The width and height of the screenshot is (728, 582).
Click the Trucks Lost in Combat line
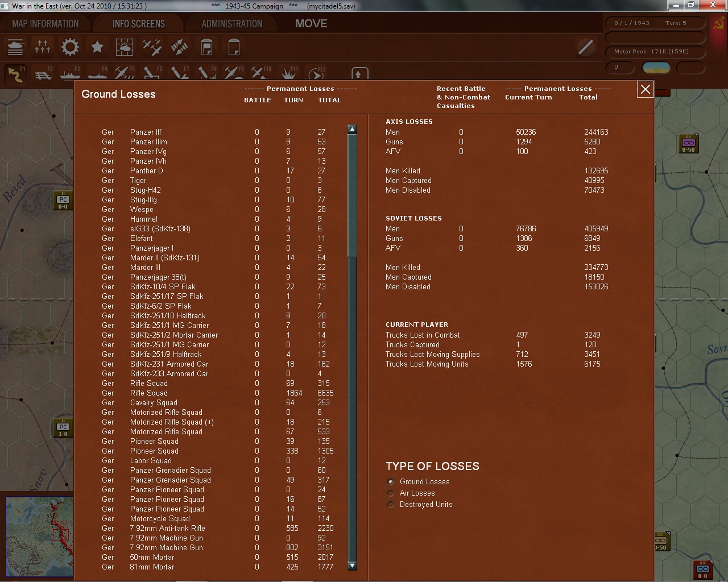493,335
